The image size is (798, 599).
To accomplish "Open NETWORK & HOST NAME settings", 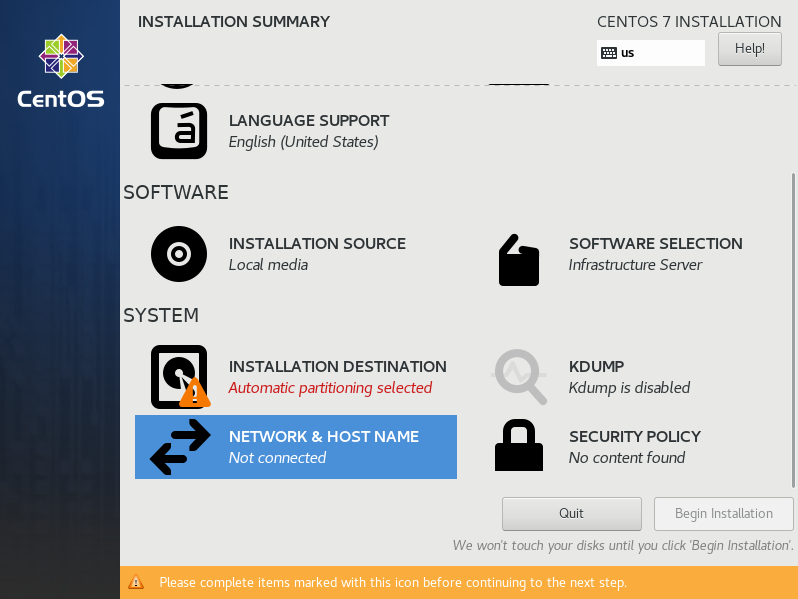I will [x=296, y=447].
